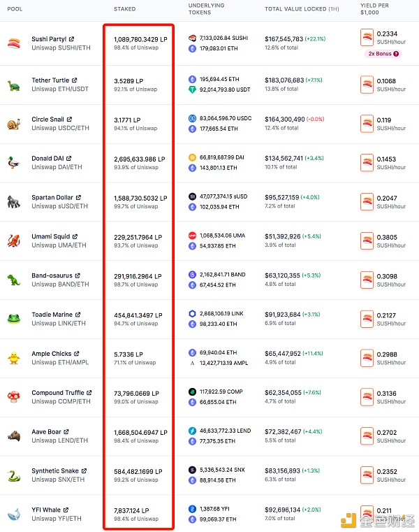Click the 2x Bonus badge
This screenshot has width=419, height=532.
[x=379, y=53]
